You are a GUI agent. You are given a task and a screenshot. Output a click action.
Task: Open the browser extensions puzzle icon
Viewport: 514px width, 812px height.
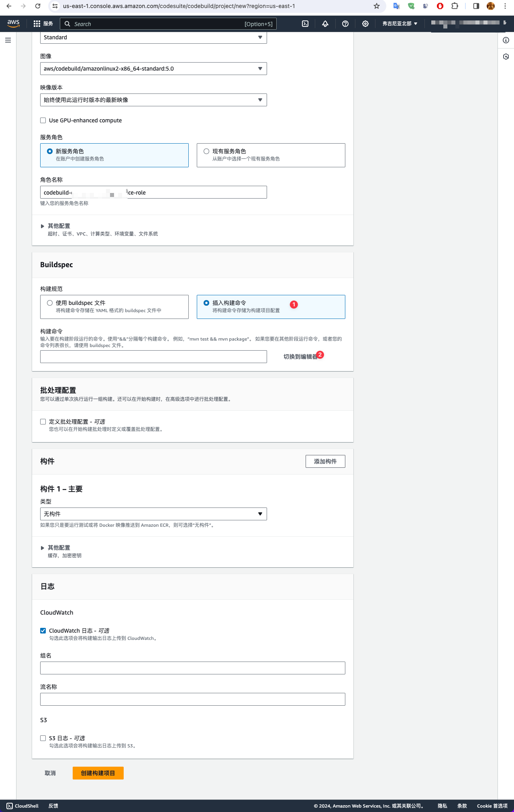point(455,6)
